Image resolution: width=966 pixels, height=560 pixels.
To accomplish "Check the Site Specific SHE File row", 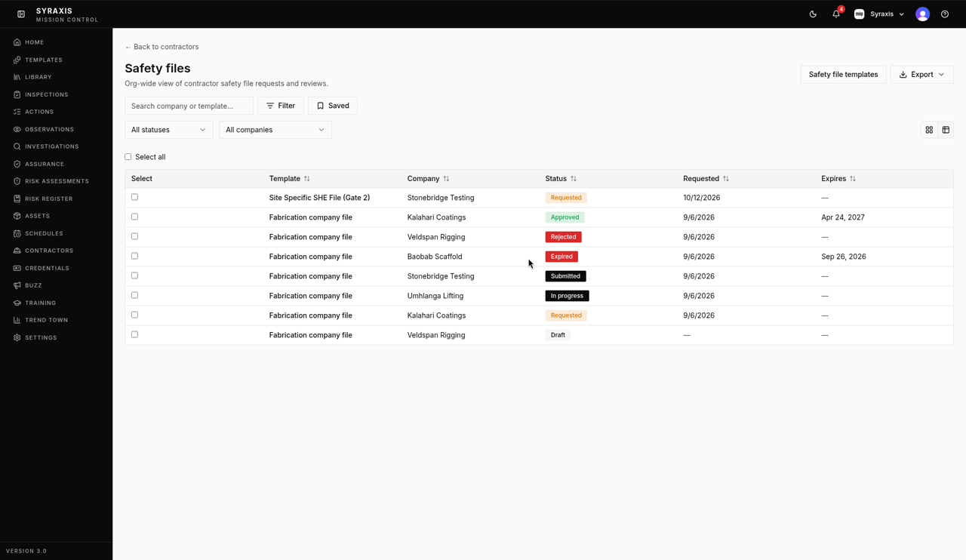I will coord(135,197).
